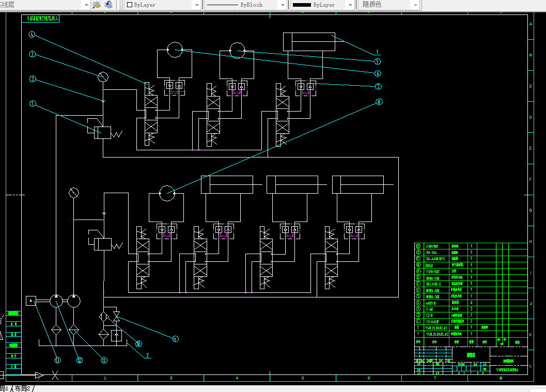
Task: Select the underlined leader label 2 by tank
Action: point(148,355)
